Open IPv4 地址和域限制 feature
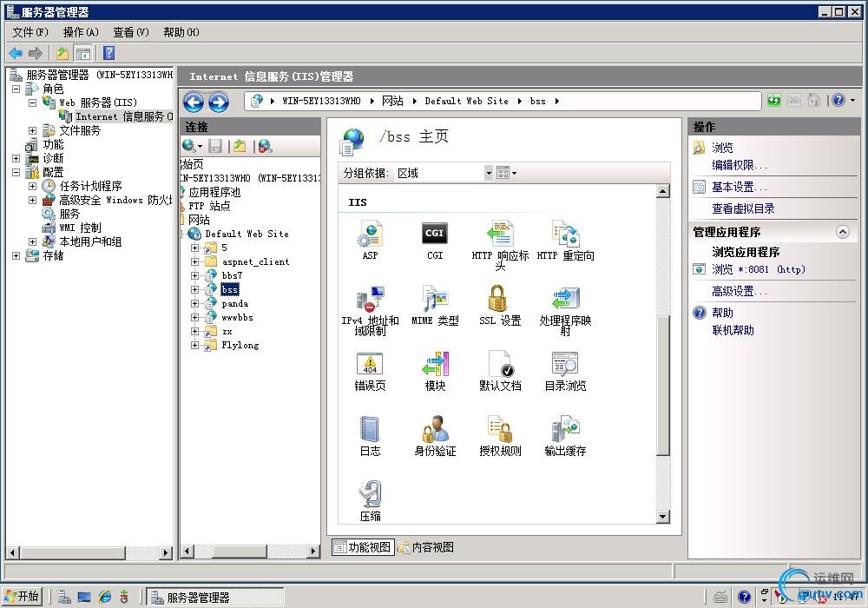This screenshot has height=608, width=868. (x=370, y=310)
